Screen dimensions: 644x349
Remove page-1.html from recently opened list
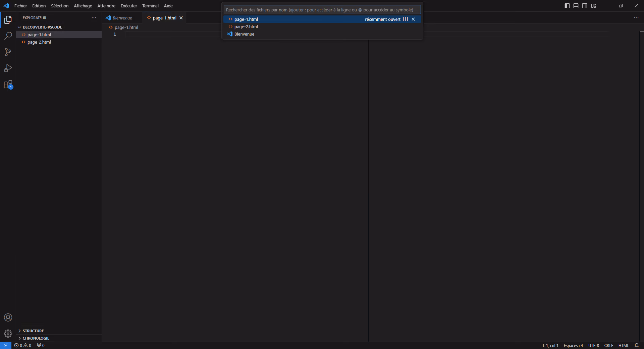pyautogui.click(x=413, y=19)
